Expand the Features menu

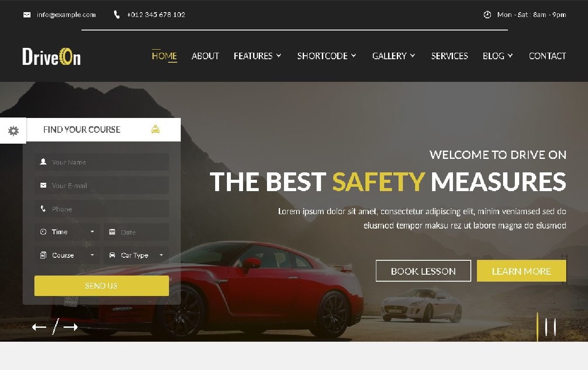coord(257,56)
